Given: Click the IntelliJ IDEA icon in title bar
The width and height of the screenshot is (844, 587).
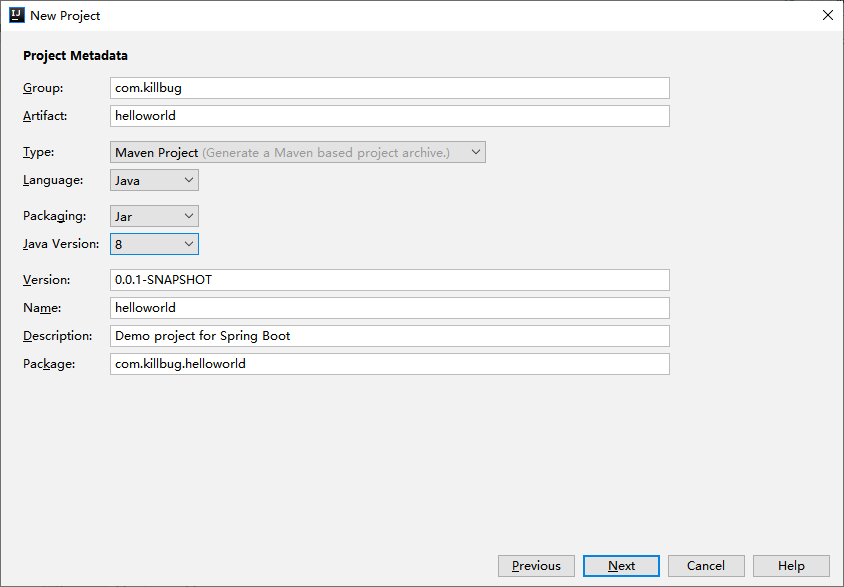Looking at the screenshot, I should [x=16, y=15].
